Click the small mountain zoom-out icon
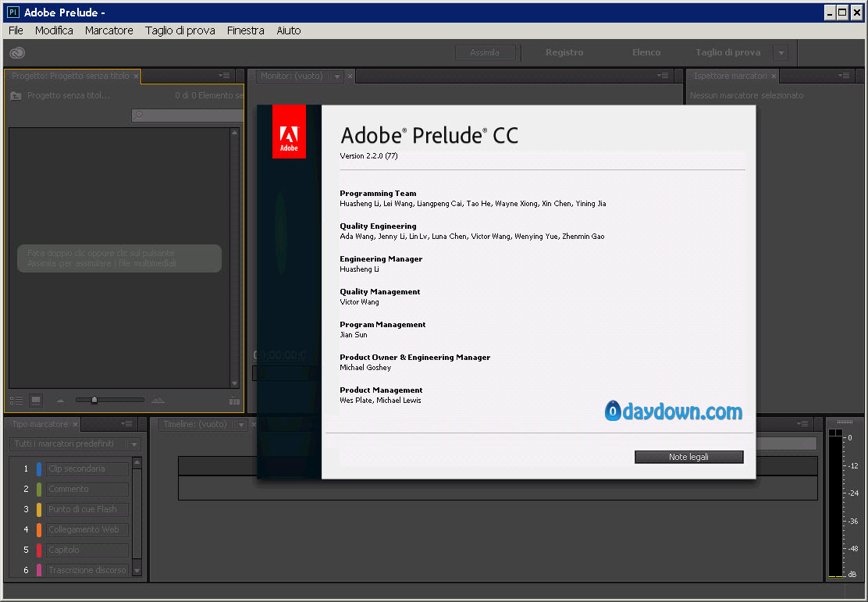 click(60, 401)
